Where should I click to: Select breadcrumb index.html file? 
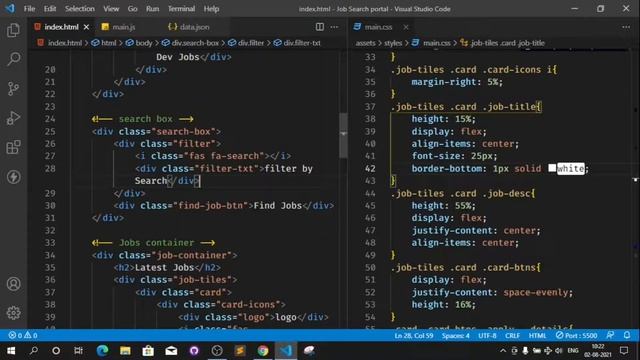[64, 43]
